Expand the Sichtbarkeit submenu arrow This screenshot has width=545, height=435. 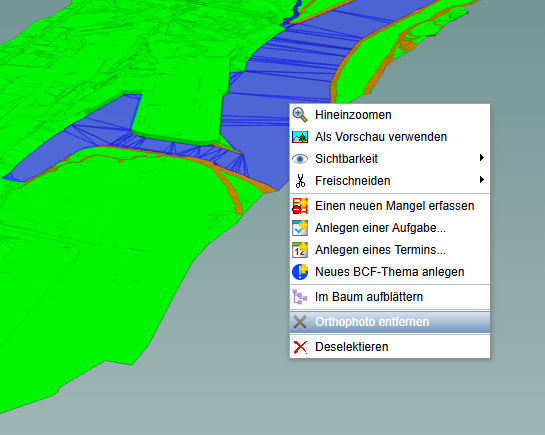pyautogui.click(x=481, y=158)
